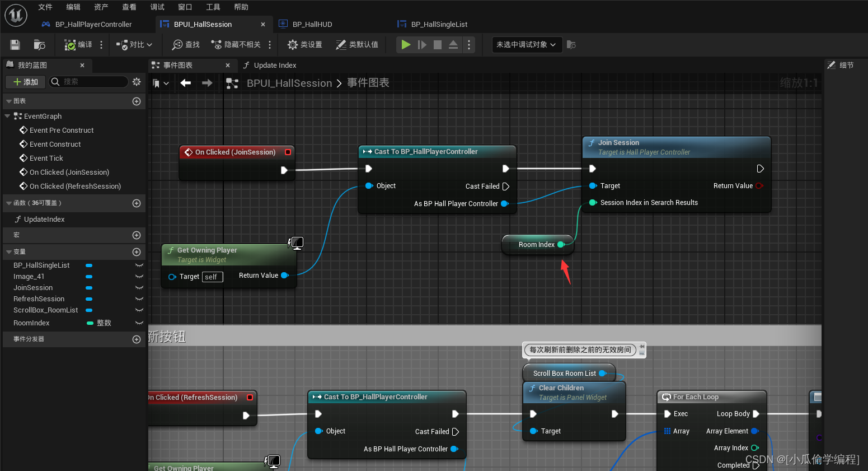Collapse the EventGraph tree item

7,116
